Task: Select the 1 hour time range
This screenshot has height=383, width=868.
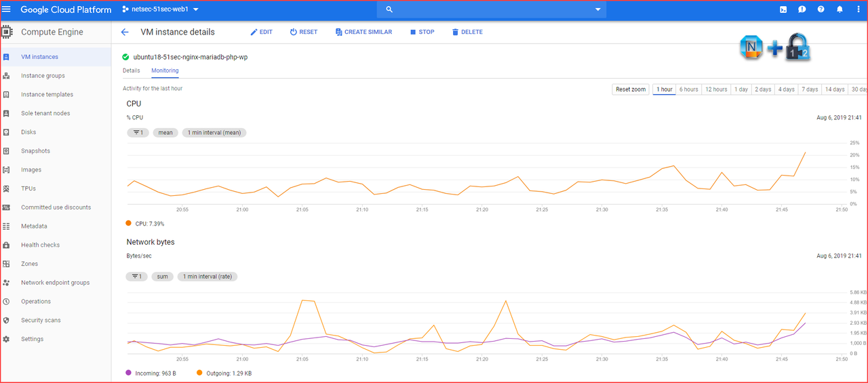Action: [665, 89]
